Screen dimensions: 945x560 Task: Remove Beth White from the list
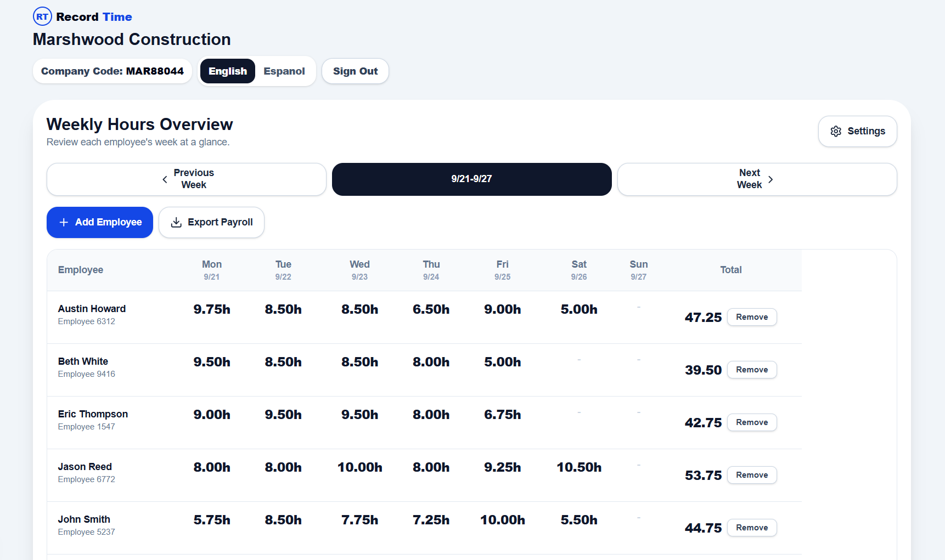[x=752, y=370]
